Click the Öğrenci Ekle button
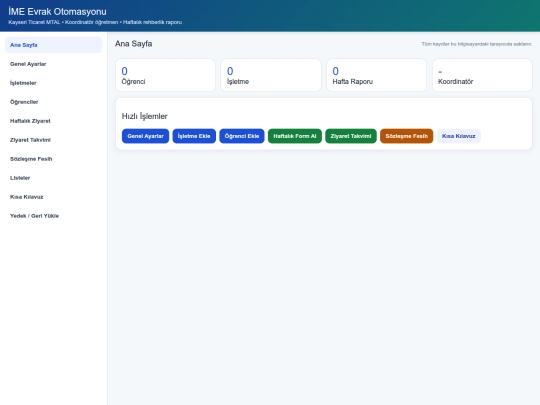The width and height of the screenshot is (540, 405). pyautogui.click(x=242, y=136)
